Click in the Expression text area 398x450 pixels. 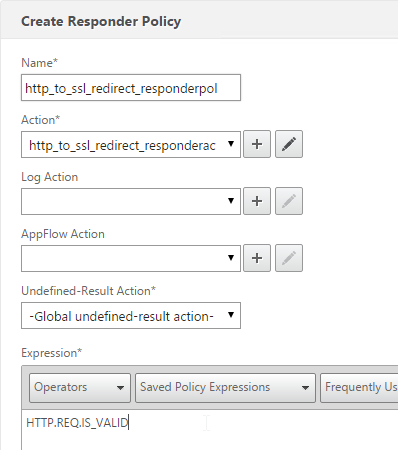[x=210, y=430]
